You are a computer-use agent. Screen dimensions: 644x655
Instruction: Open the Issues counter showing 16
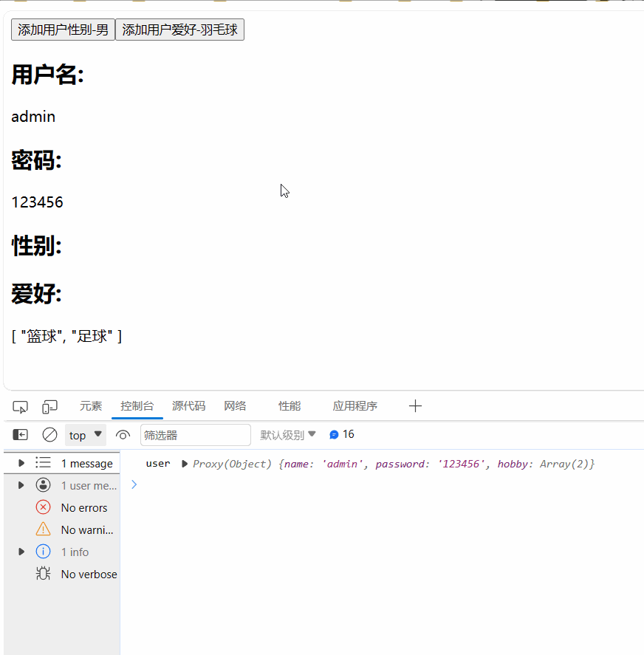coord(341,434)
